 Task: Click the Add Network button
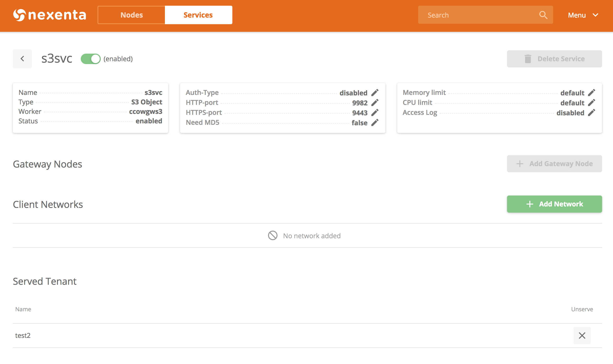(x=554, y=204)
